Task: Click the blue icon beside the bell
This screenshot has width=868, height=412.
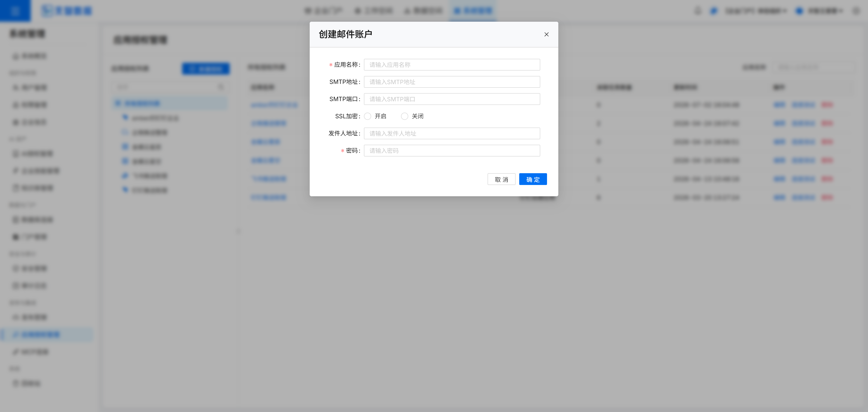Action: coord(713,11)
